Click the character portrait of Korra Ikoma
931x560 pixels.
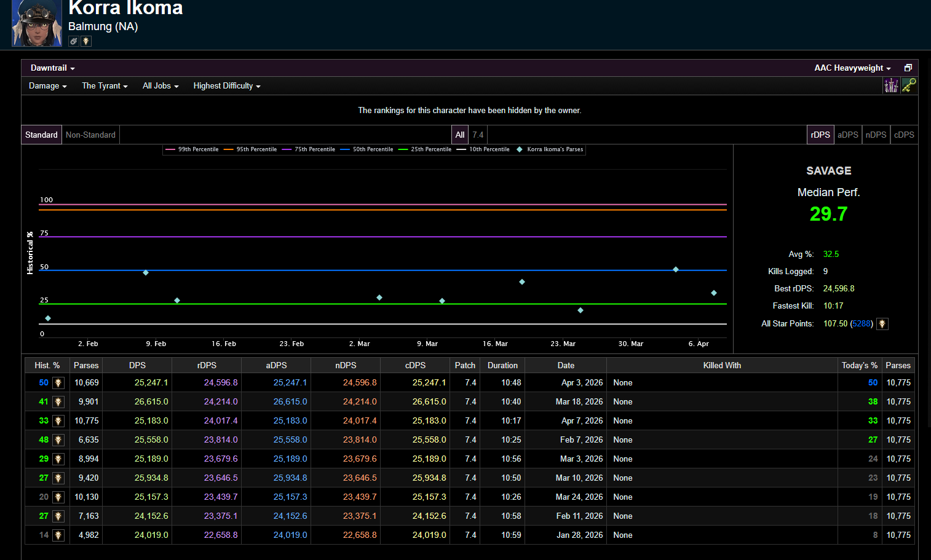point(37,23)
